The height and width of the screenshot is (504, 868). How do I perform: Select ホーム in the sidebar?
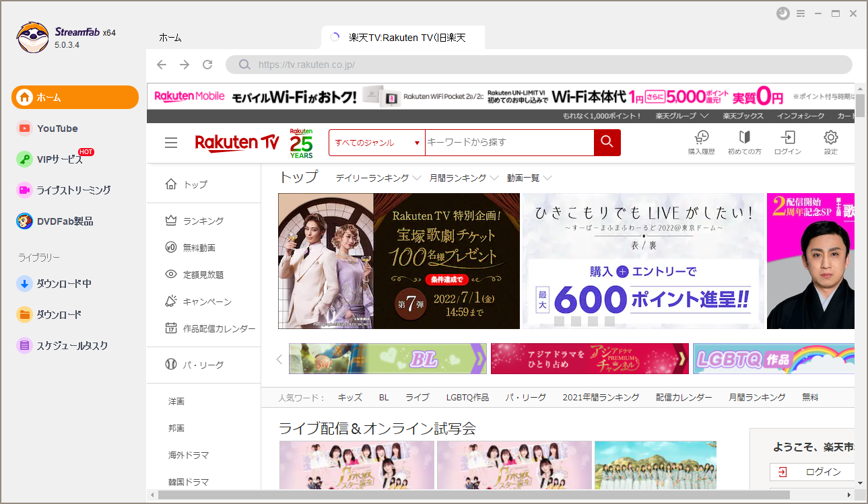pyautogui.click(x=75, y=97)
